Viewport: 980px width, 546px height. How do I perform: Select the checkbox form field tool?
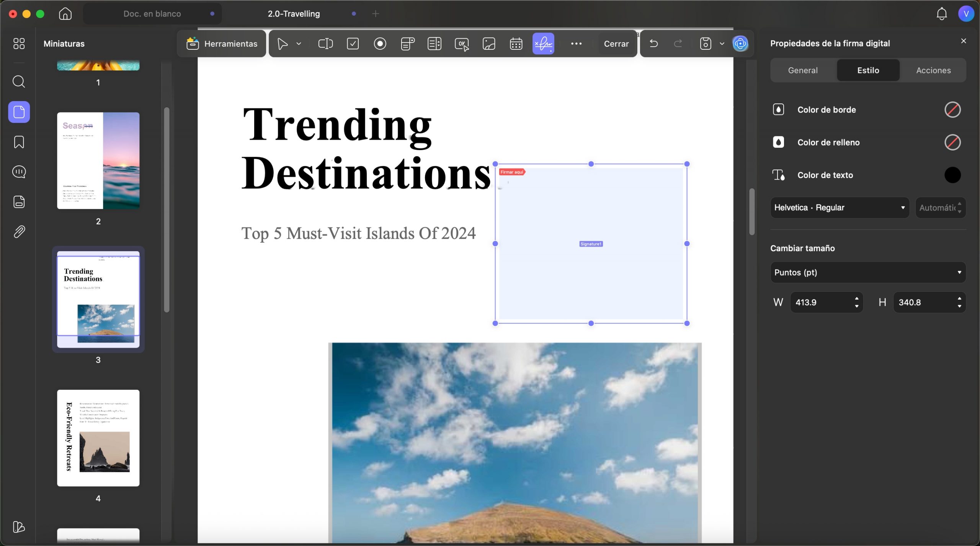pyautogui.click(x=353, y=44)
